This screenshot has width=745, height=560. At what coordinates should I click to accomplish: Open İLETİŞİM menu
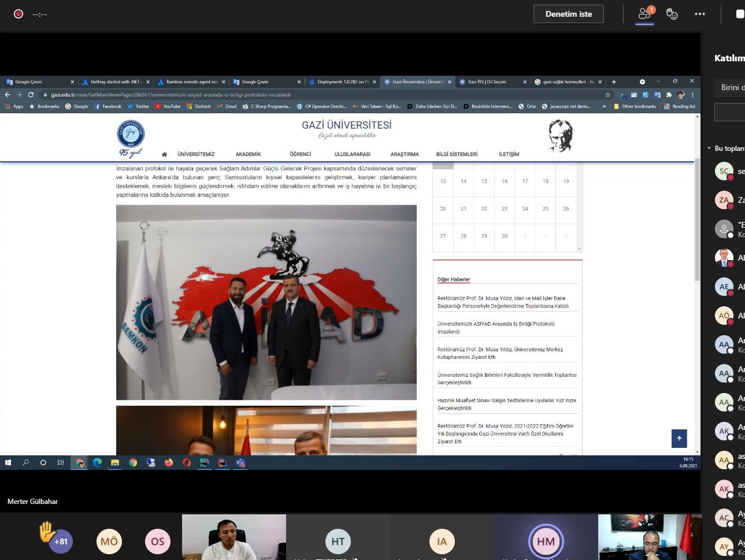coord(509,154)
